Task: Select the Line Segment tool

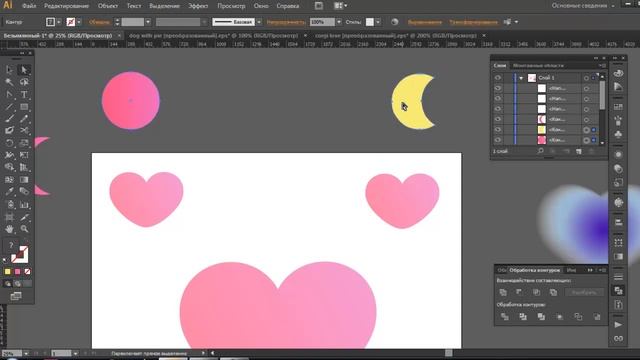Action: click(x=9, y=107)
